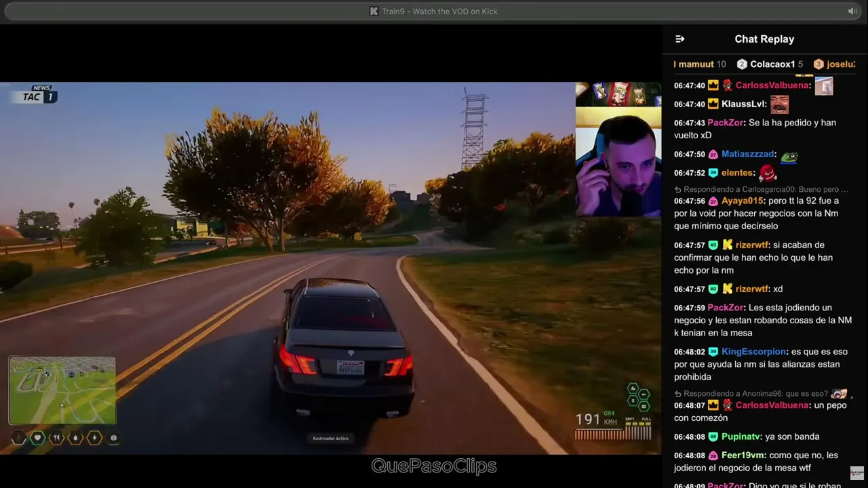Click the 39 subscriber badge beside elentes

tap(713, 173)
